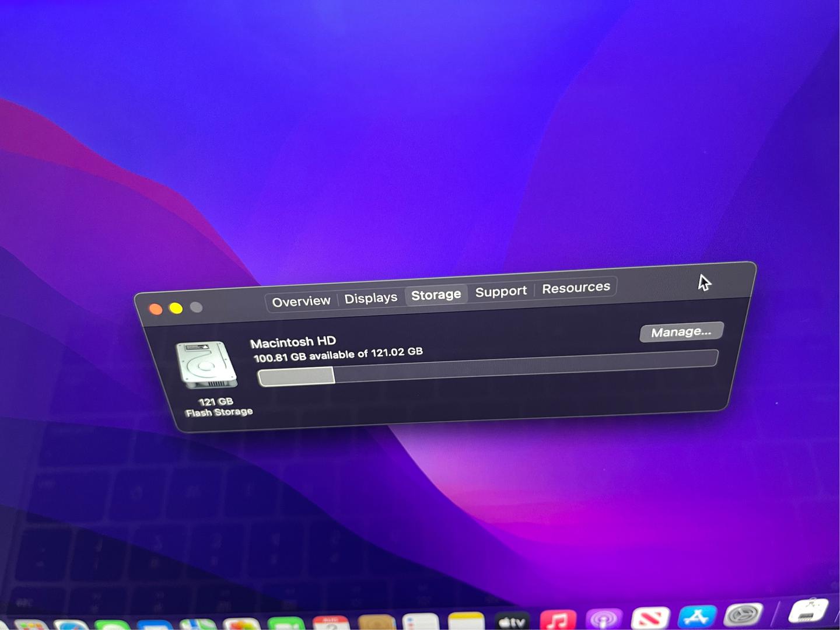
Task: Click the "Macintosh HD" label
Action: pyautogui.click(x=293, y=342)
